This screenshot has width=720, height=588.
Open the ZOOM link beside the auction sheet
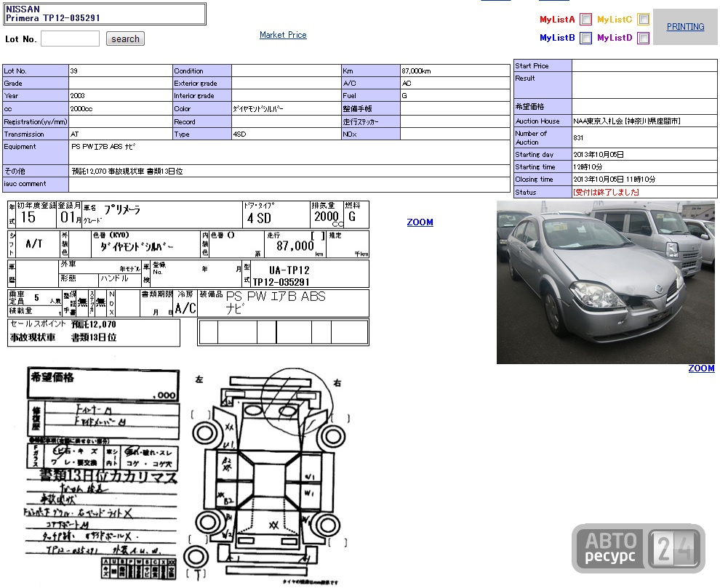tap(420, 222)
